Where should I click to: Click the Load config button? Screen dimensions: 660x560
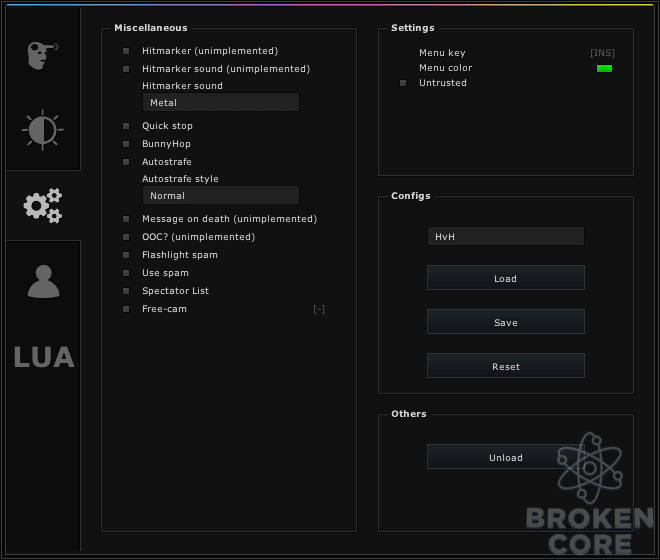[x=506, y=278]
